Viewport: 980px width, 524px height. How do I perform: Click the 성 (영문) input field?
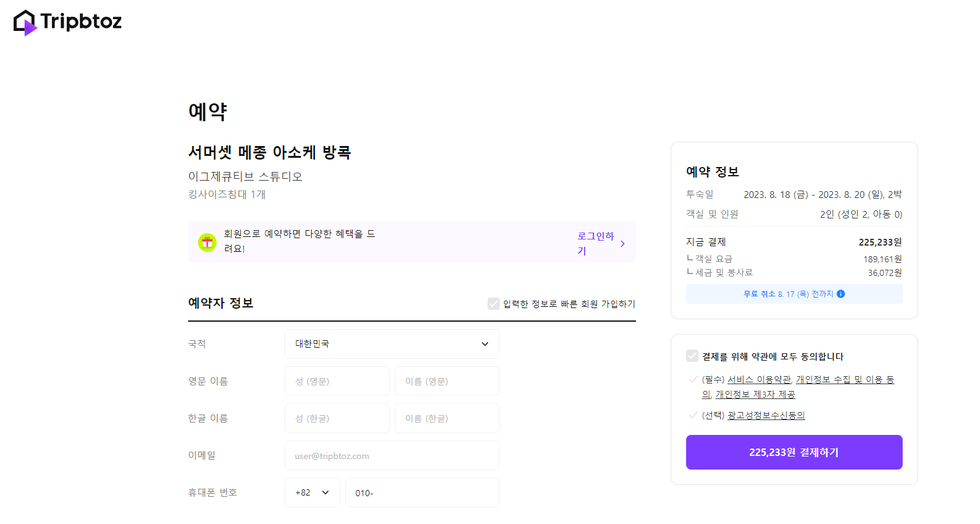coord(337,381)
